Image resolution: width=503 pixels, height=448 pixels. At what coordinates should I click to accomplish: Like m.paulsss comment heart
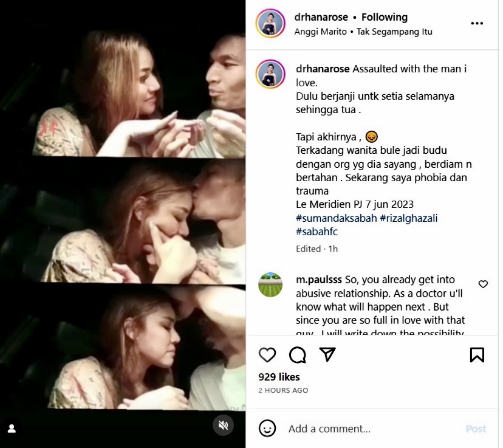[483, 284]
